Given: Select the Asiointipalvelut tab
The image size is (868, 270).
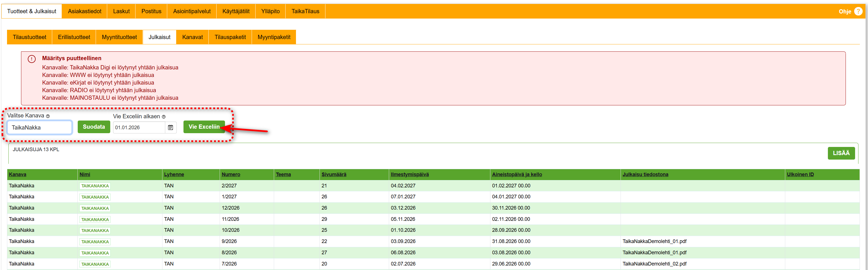Looking at the screenshot, I should pyautogui.click(x=192, y=11).
